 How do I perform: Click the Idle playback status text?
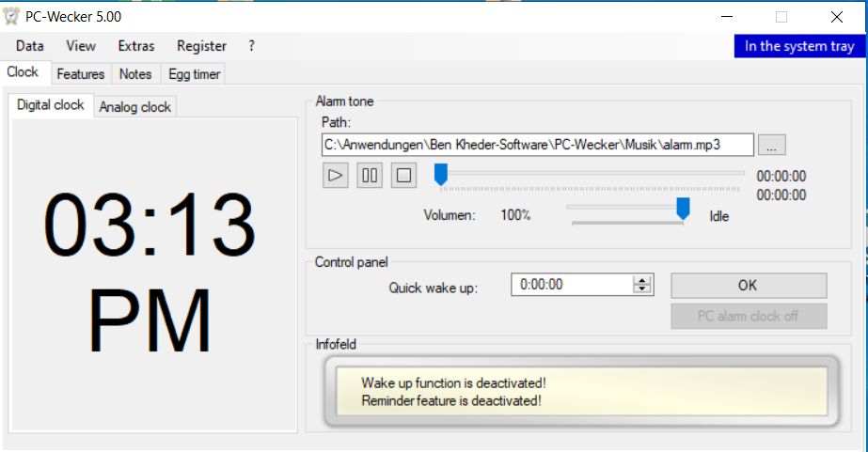[x=719, y=216]
